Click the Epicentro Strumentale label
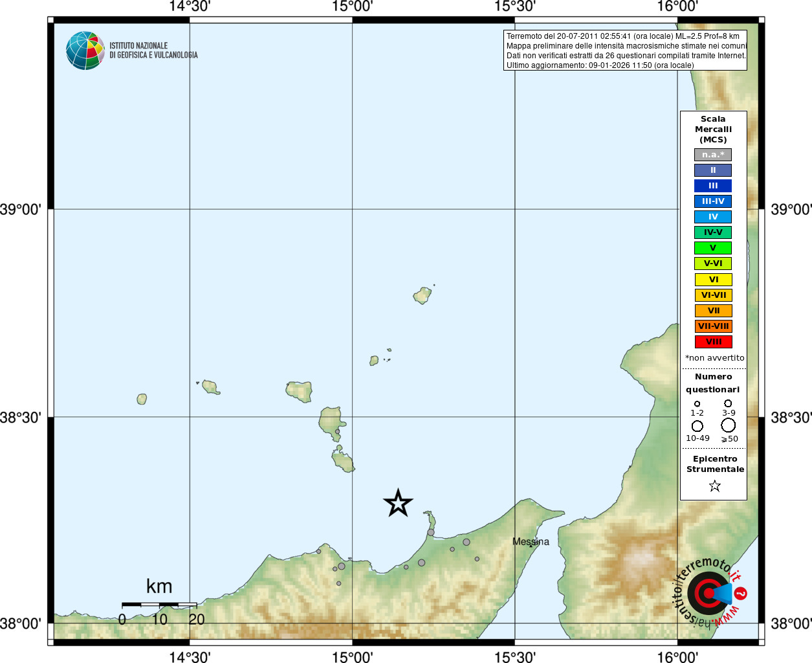 [715, 464]
